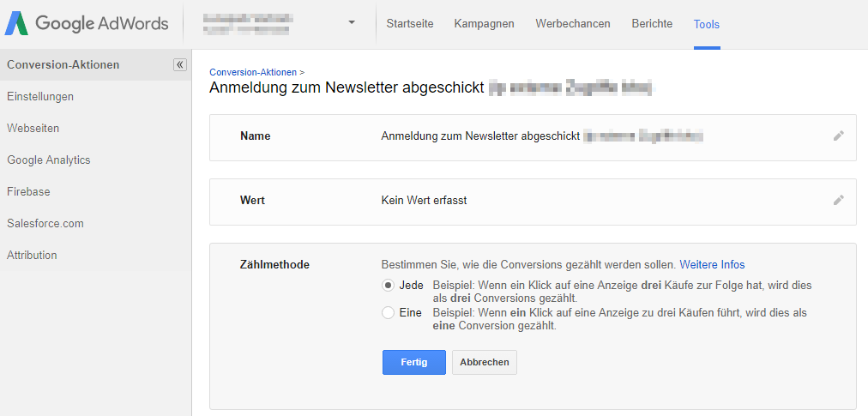
Task: Open the Weitere Infos link
Action: click(x=712, y=265)
